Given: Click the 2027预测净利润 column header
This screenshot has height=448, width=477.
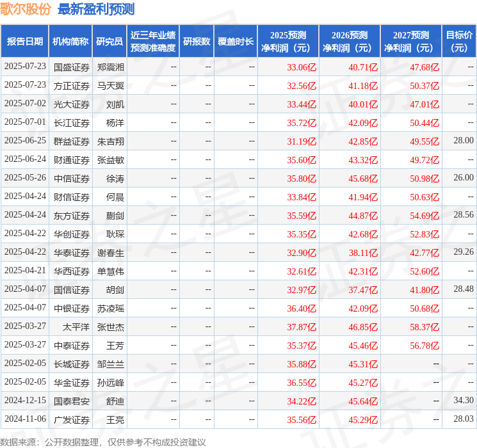Looking at the screenshot, I should (x=411, y=42).
